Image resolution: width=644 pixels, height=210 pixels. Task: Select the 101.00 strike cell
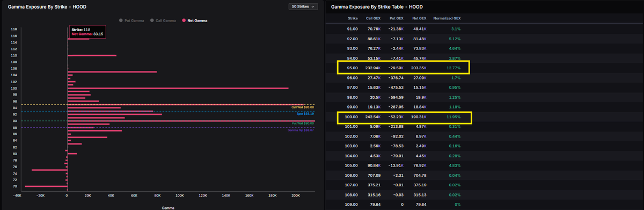click(x=352, y=126)
